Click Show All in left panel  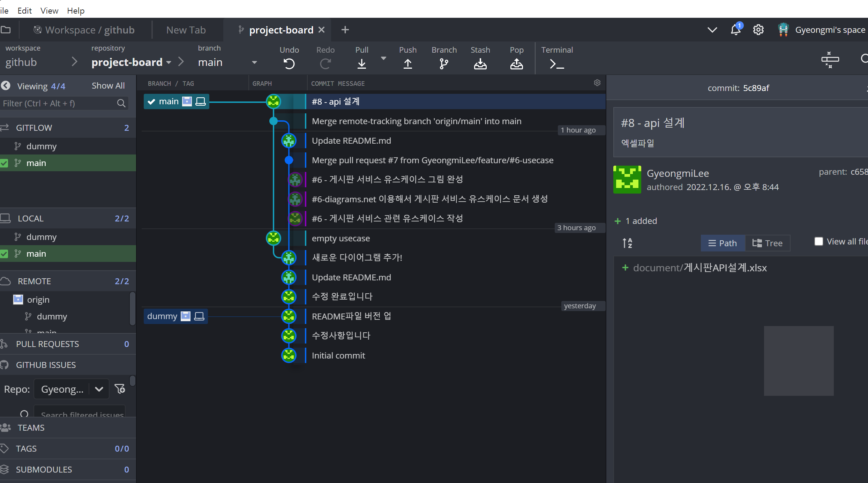(x=108, y=86)
